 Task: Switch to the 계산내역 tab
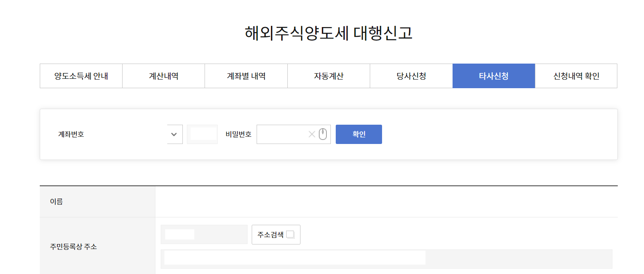coord(164,76)
